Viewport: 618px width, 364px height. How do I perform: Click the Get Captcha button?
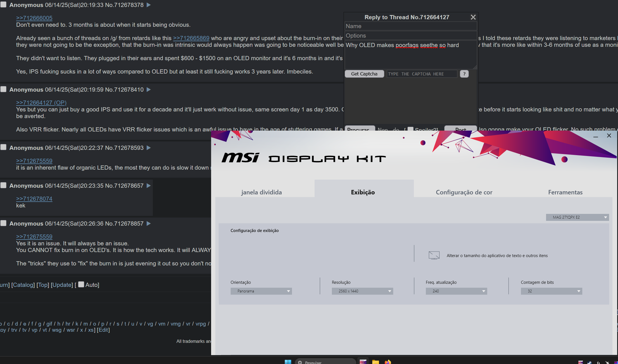[364, 74]
